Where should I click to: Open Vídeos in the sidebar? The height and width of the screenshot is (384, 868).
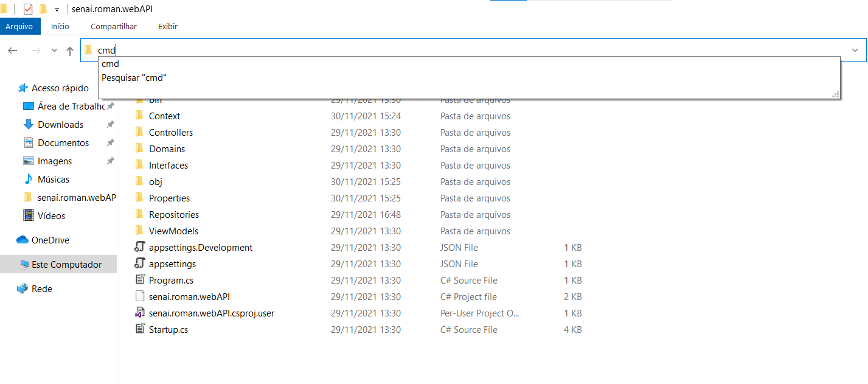pyautogui.click(x=52, y=216)
